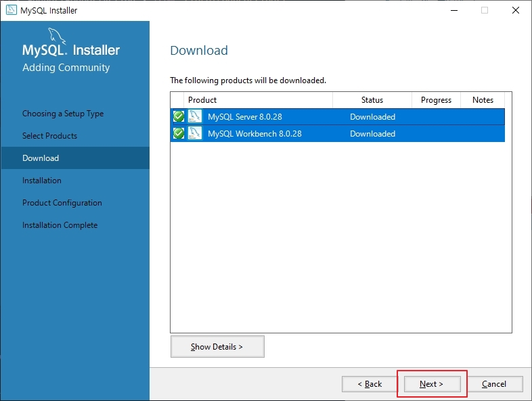
Task: Expand Show Details section
Action: (x=217, y=346)
